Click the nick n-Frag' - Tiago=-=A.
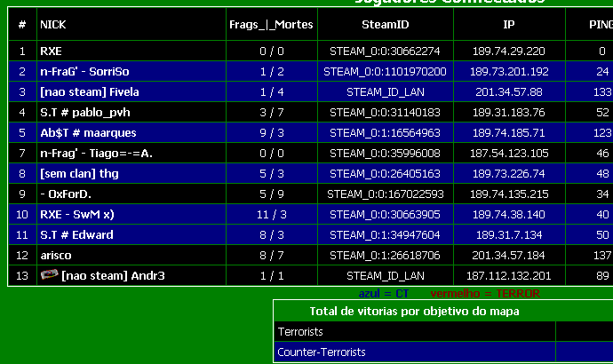The height and width of the screenshot is (364, 613). point(96,153)
